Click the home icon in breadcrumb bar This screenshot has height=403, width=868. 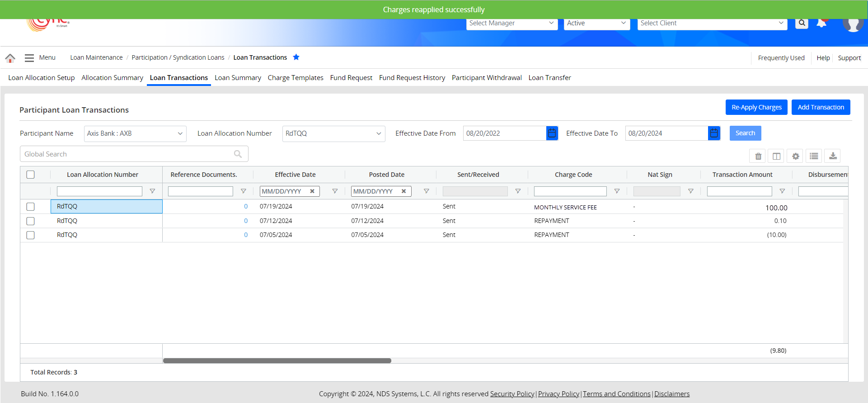(x=10, y=58)
